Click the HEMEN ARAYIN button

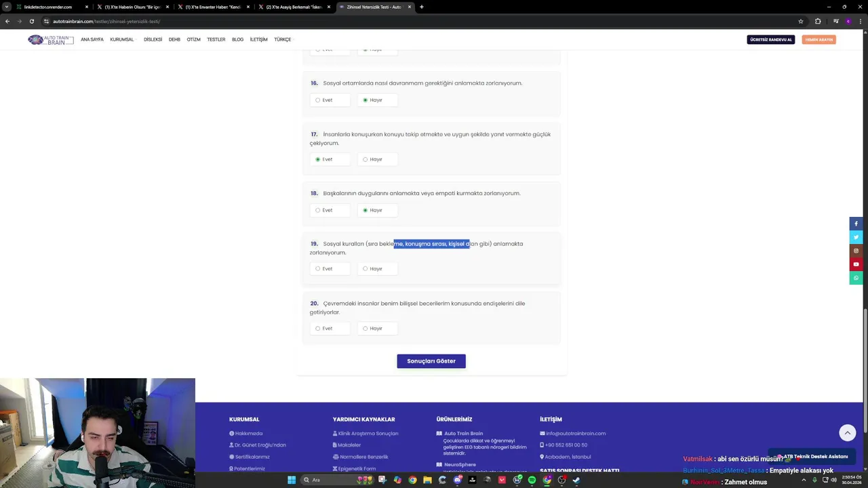(x=818, y=40)
